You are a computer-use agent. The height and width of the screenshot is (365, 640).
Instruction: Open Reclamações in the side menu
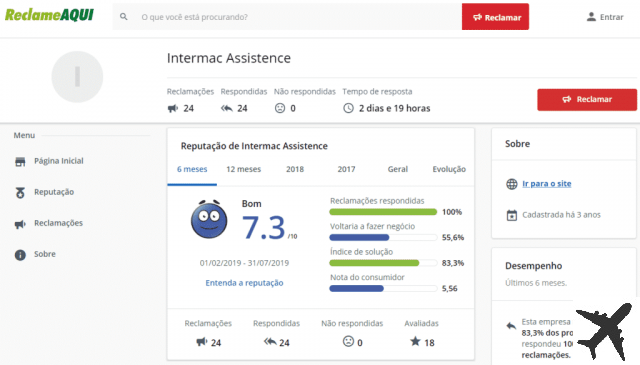58,223
